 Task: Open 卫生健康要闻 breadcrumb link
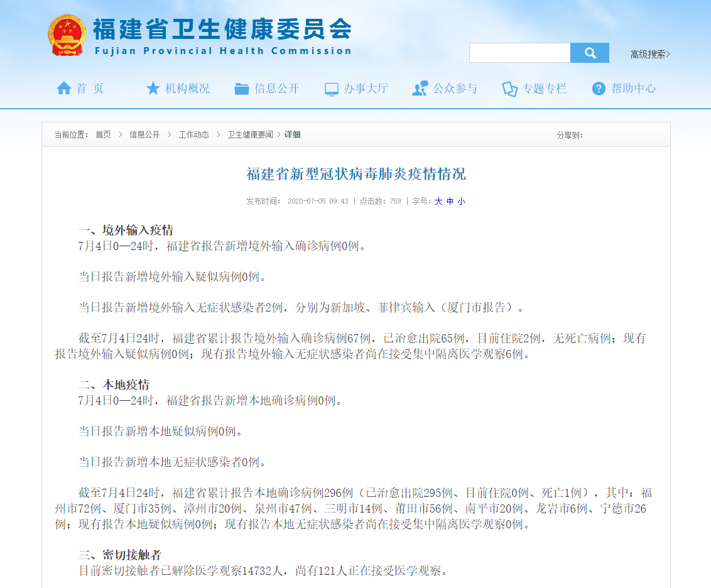(x=250, y=134)
